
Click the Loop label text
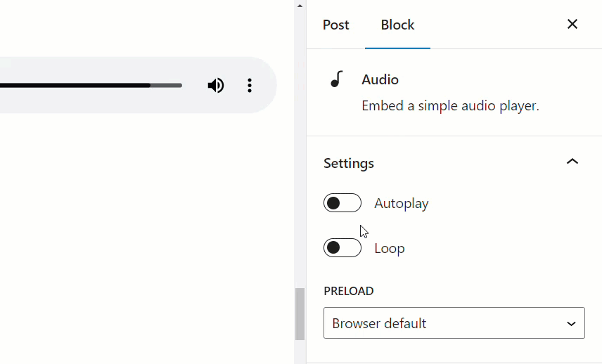(390, 248)
